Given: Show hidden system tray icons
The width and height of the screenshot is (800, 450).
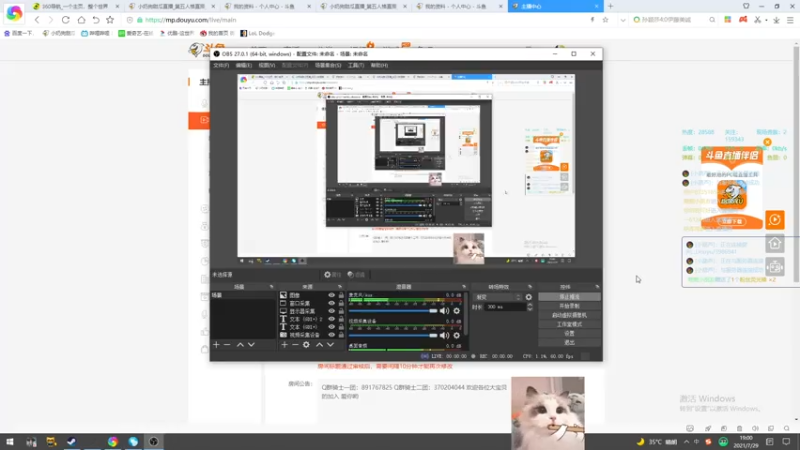Looking at the screenshot, I should [x=686, y=442].
